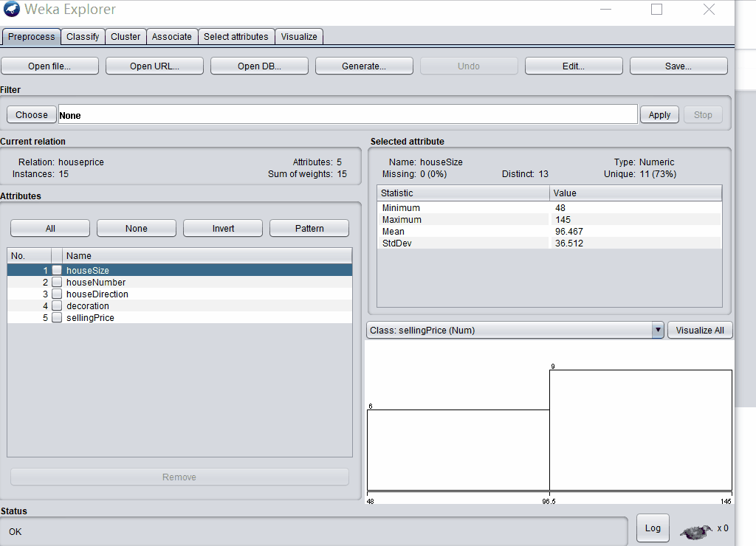This screenshot has height=546, width=756.
Task: Open the Cluster tab
Action: click(126, 37)
